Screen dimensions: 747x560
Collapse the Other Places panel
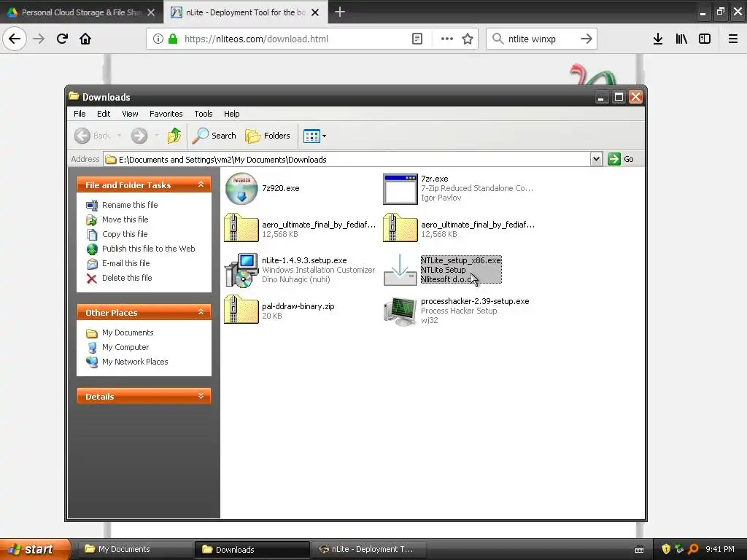pyautogui.click(x=201, y=312)
